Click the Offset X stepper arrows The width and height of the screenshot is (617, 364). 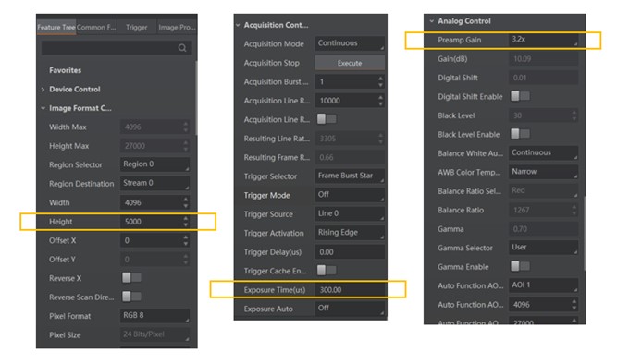click(x=186, y=240)
